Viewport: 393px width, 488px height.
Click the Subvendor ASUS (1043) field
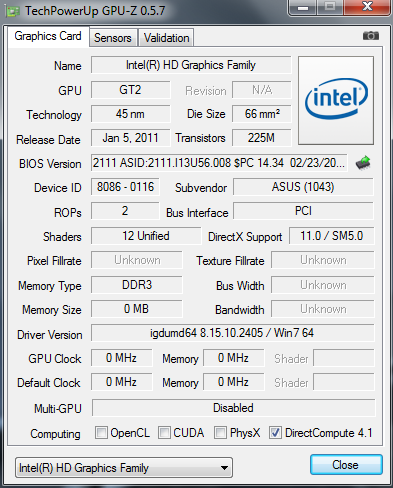coord(303,187)
